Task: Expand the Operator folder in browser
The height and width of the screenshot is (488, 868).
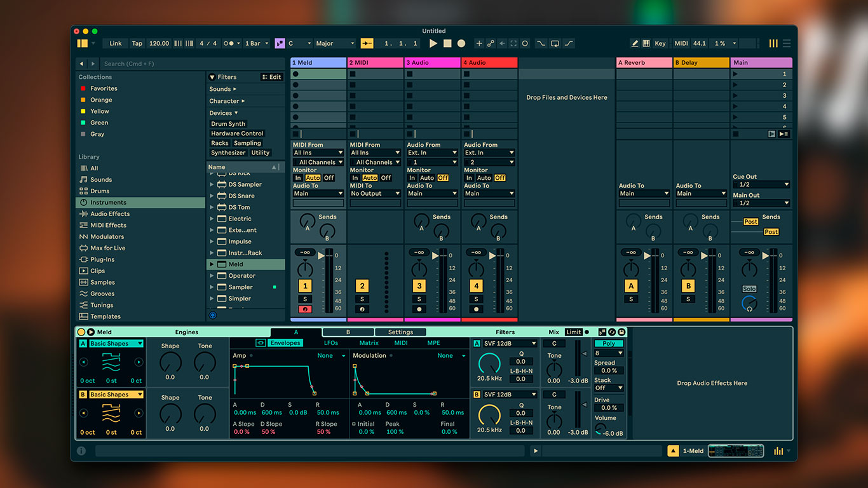Action: 212,276
